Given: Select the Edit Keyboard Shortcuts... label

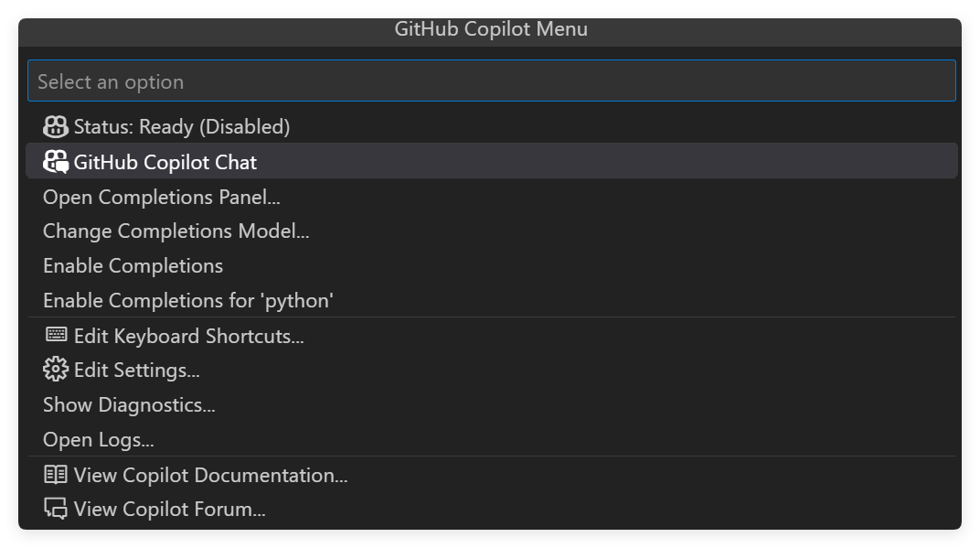Looking at the screenshot, I should point(188,336).
